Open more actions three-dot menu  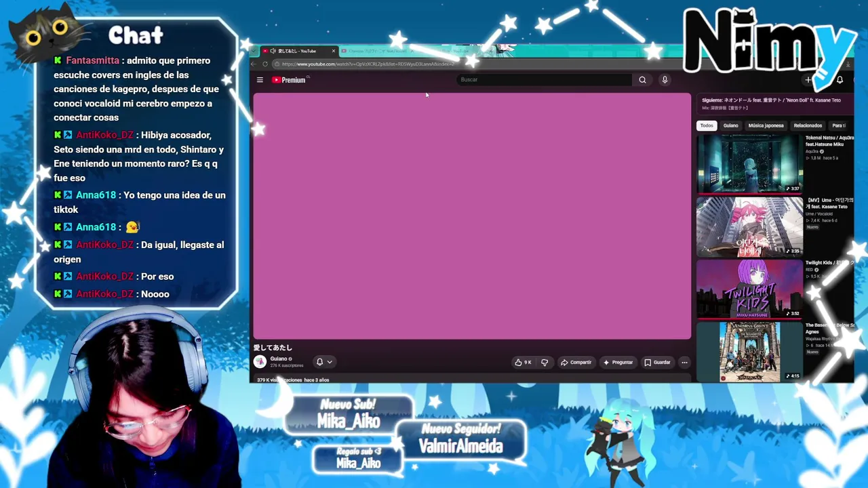tap(684, 363)
